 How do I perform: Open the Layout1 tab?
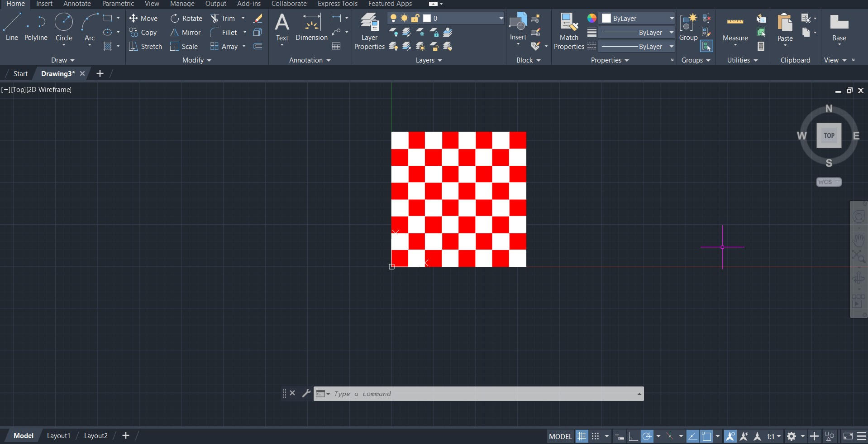(x=58, y=436)
